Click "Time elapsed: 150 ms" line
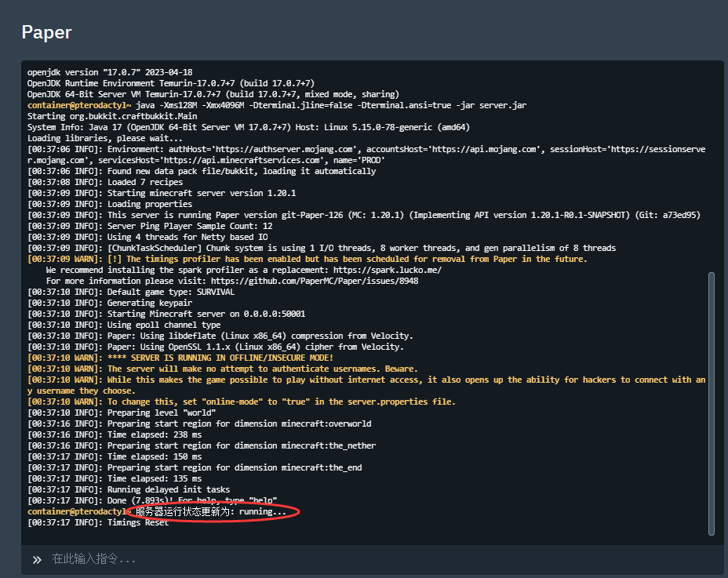Image resolution: width=728 pixels, height=578 pixels. (115, 456)
